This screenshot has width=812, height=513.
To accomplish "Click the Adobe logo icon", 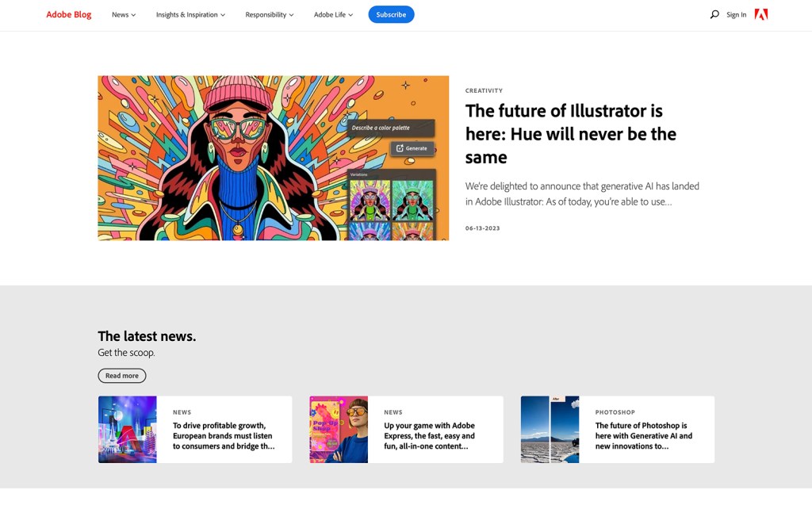I will [x=760, y=14].
